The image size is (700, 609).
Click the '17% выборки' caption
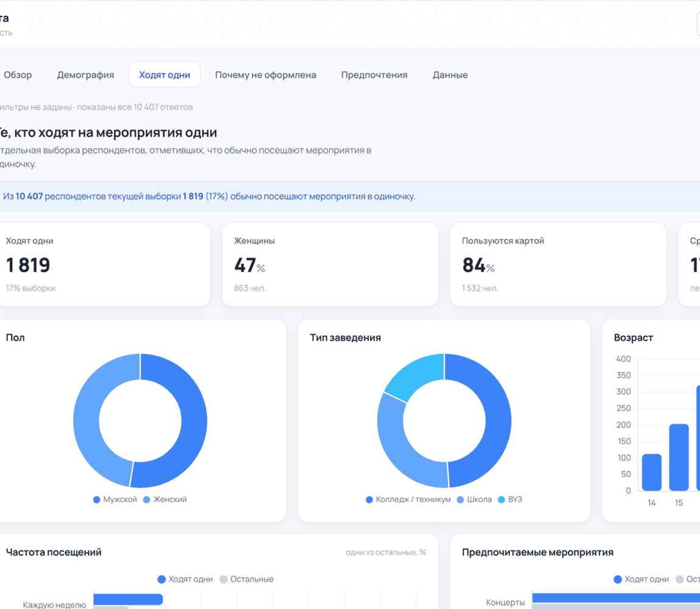30,288
